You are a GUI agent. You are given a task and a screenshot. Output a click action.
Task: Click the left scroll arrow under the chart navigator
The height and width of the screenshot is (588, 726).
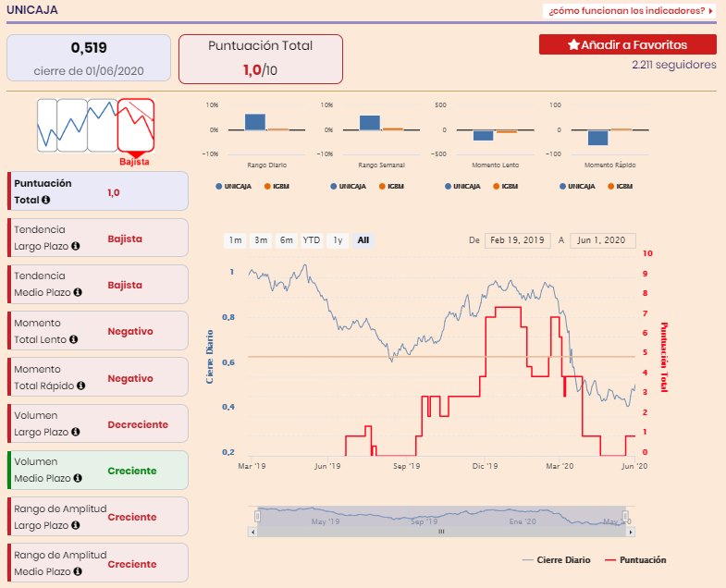[252, 532]
